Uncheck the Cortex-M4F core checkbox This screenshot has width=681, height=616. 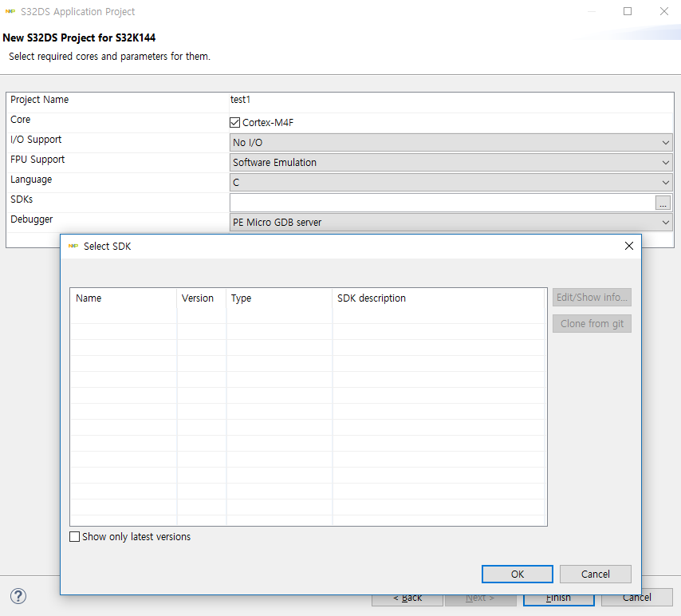point(234,123)
